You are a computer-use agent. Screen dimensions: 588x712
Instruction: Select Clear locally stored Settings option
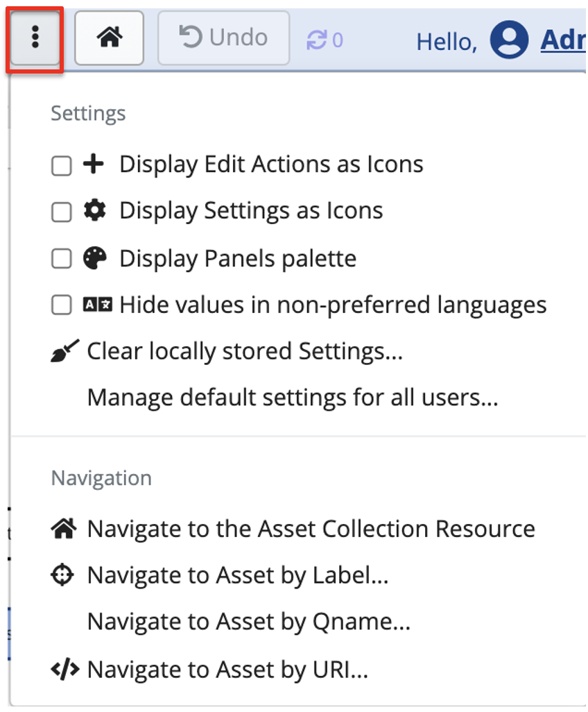[243, 350]
